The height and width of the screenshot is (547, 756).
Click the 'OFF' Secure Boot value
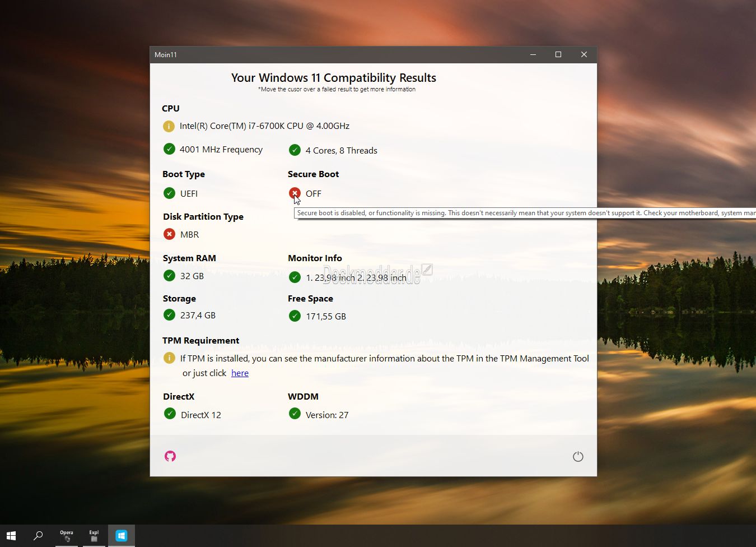pyautogui.click(x=314, y=194)
